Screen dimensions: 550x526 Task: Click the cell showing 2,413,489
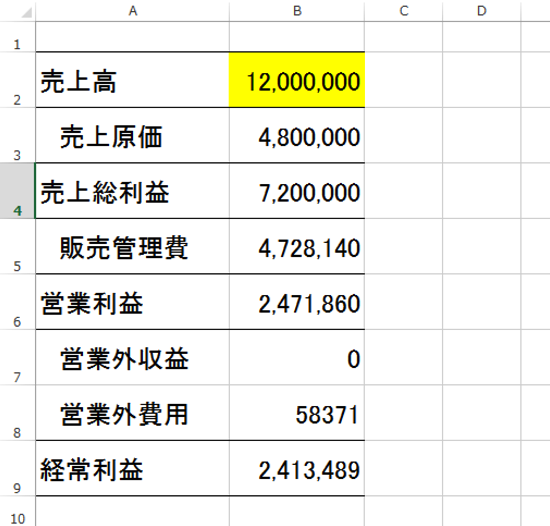(x=297, y=468)
